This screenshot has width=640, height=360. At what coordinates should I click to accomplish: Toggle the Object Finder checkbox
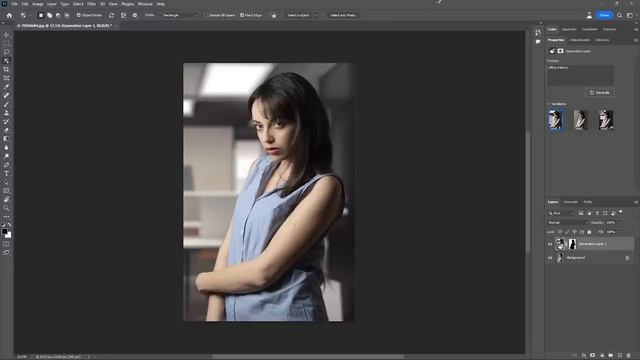coord(78,15)
